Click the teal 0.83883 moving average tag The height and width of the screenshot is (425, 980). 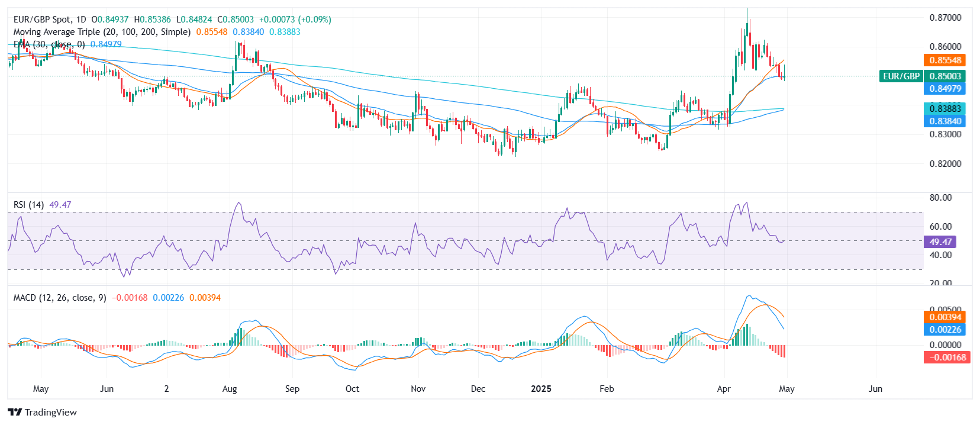point(944,109)
